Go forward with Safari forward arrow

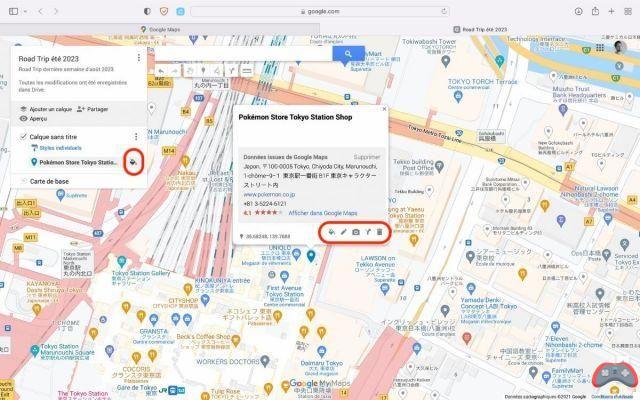point(56,11)
